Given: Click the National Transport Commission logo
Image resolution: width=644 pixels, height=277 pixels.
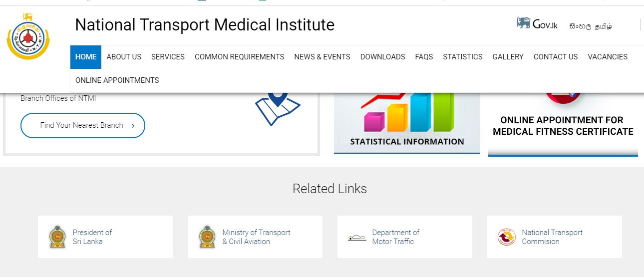Looking at the screenshot, I should 506,237.
